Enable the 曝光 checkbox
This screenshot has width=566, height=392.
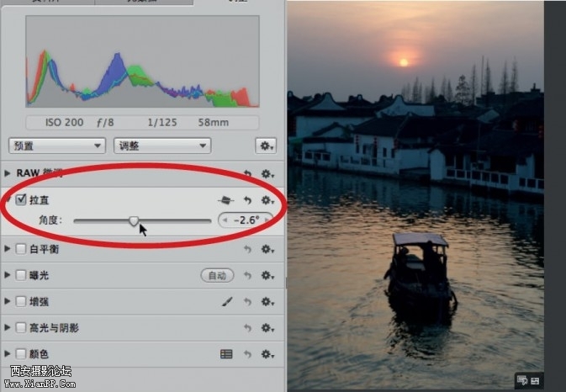coord(21,275)
